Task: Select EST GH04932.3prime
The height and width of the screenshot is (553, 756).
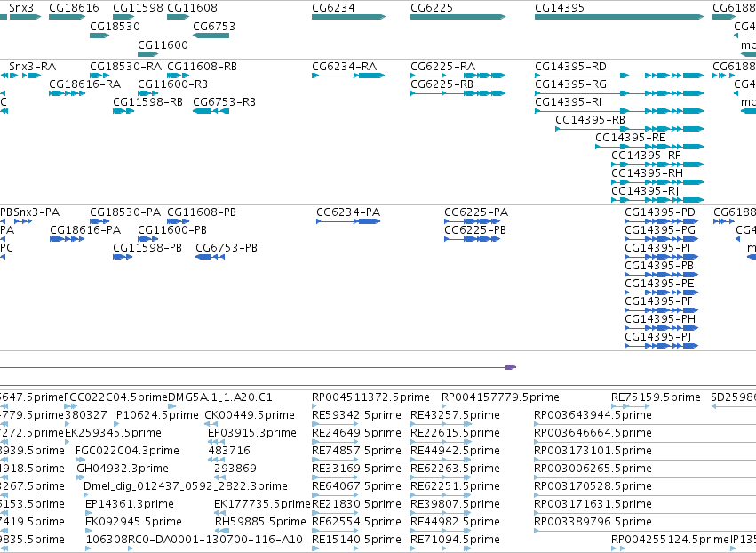Action: [x=123, y=468]
